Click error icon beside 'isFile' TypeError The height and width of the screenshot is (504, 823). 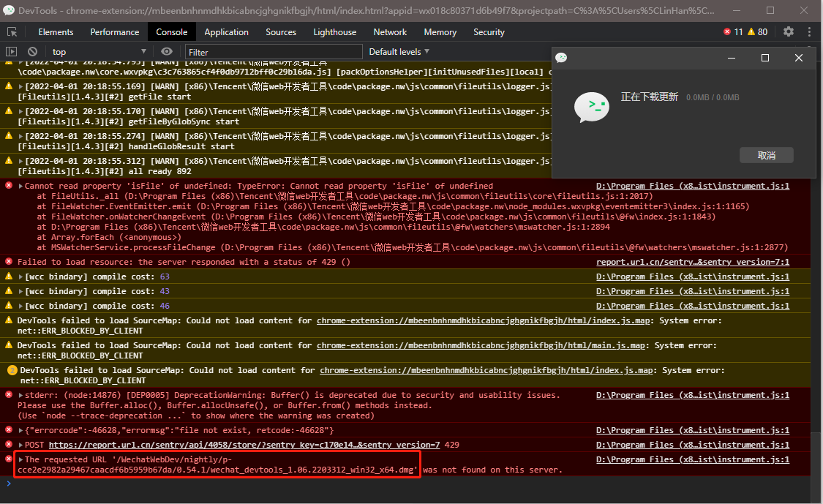(9, 185)
